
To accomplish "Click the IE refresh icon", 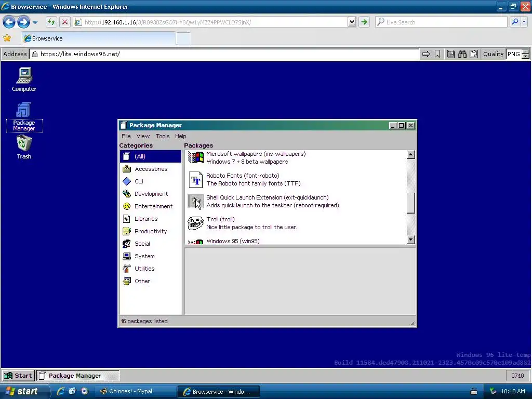I will coord(51,22).
